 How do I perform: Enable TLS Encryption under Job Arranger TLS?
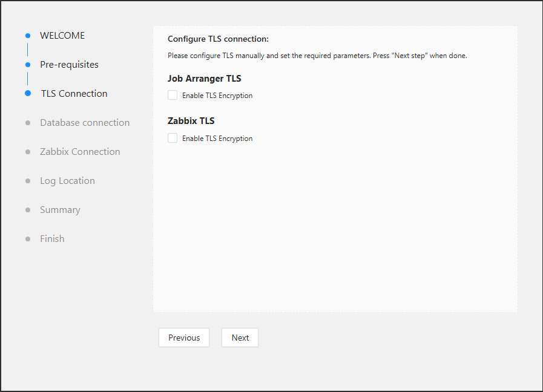coord(173,95)
